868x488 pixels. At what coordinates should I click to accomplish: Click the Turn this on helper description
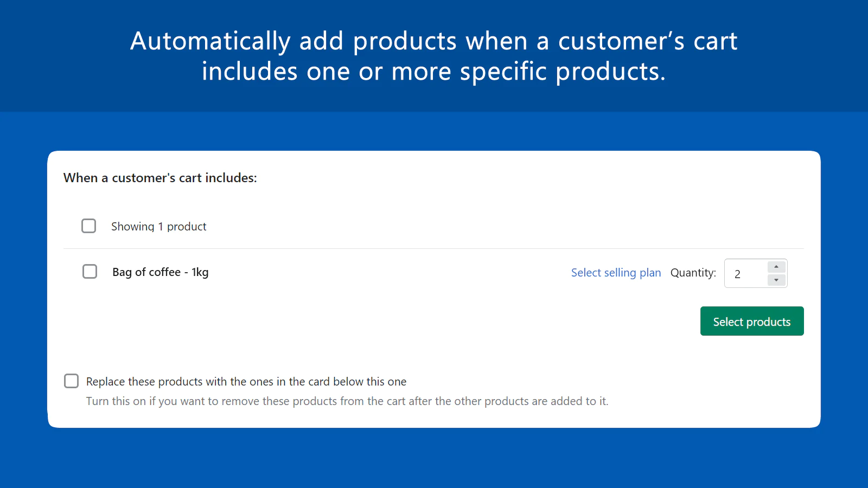click(347, 401)
